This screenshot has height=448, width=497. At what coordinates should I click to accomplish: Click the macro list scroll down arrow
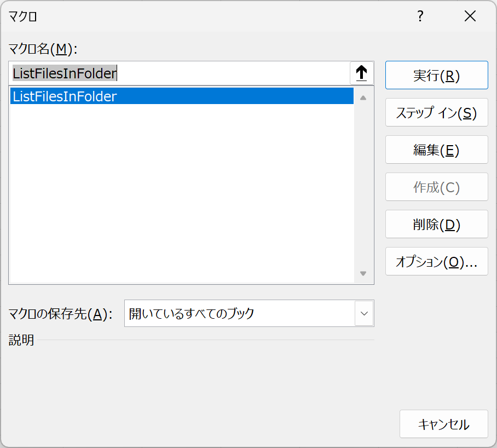pos(363,273)
